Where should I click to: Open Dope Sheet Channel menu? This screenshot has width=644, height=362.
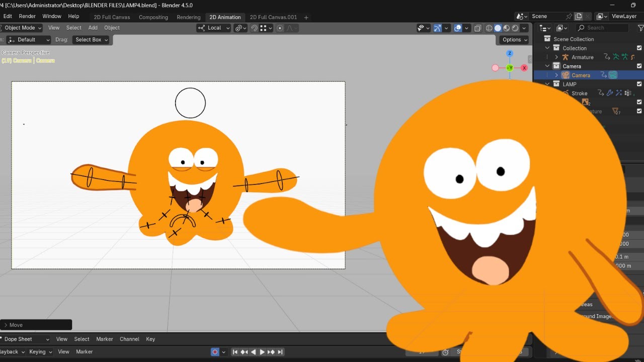[x=129, y=339]
